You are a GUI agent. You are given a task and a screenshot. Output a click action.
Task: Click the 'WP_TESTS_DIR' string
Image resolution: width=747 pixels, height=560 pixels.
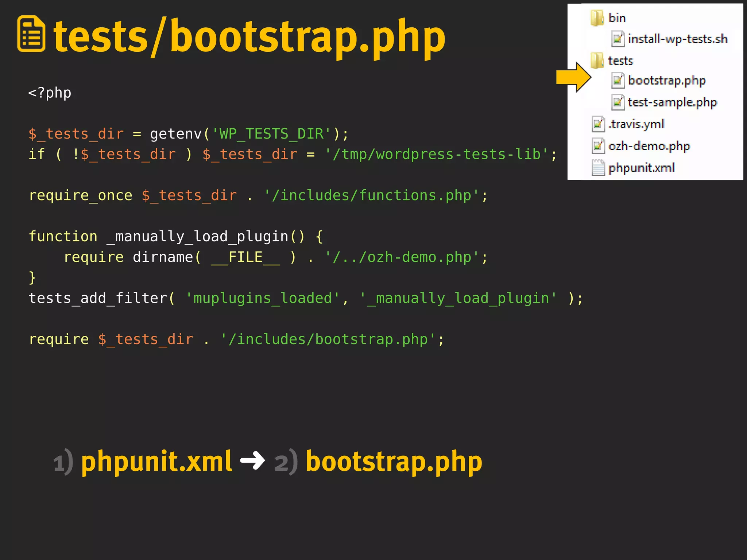pos(272,134)
